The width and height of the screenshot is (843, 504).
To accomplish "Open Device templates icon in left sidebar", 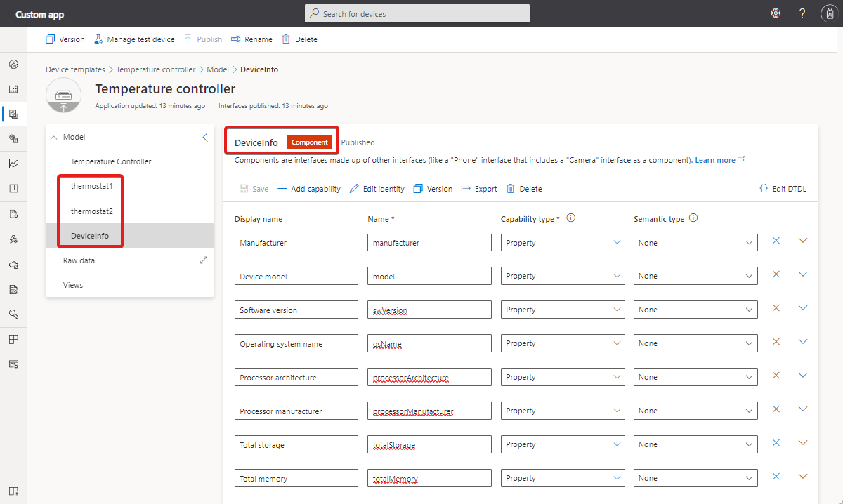I will (13, 114).
